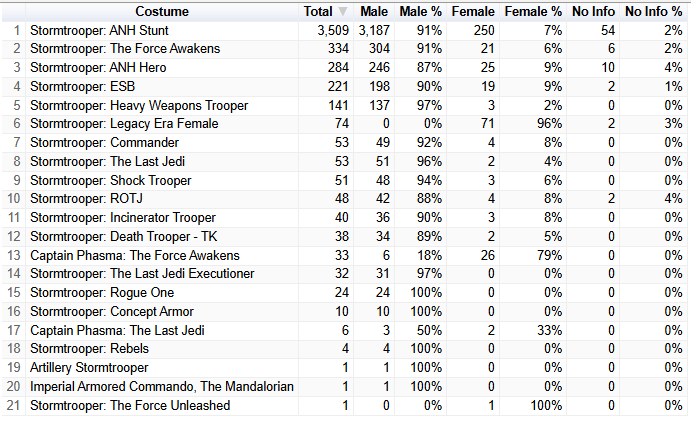Click the female percentage 79%
Image resolution: width=691 pixels, height=423 pixels.
pyautogui.click(x=549, y=255)
